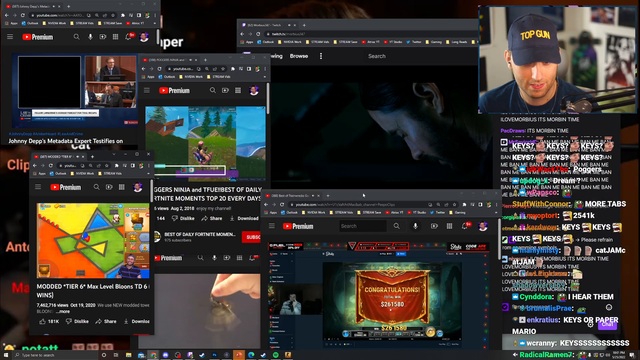The width and height of the screenshot is (640, 360).
Task: Open NVIDIA Work bookmark folder in Johnny Depp window
Action: (x=54, y=23)
